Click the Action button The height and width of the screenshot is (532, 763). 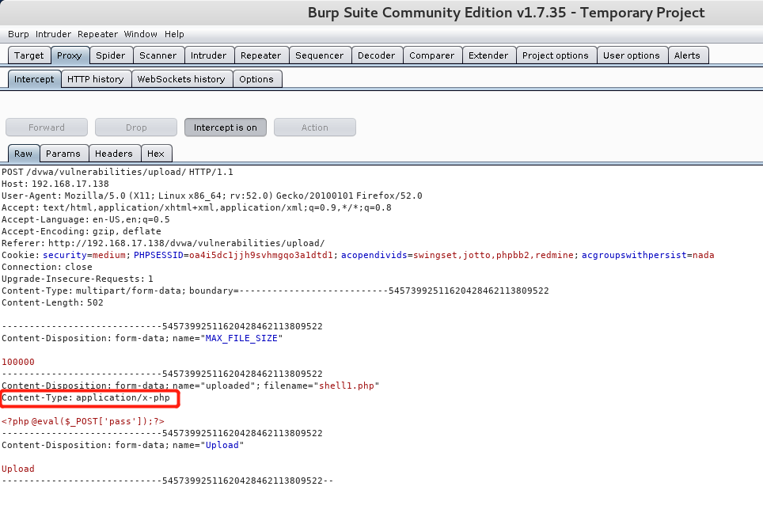[315, 127]
